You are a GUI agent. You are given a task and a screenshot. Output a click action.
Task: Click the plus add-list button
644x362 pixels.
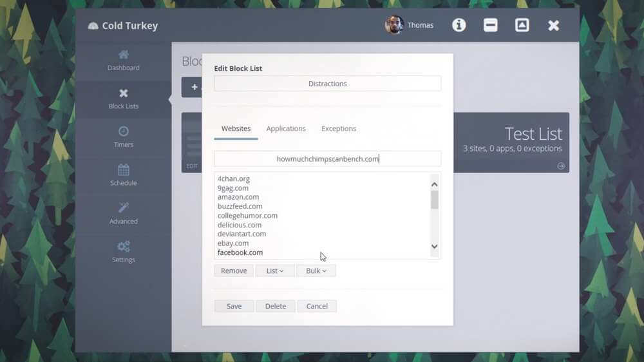pos(192,87)
